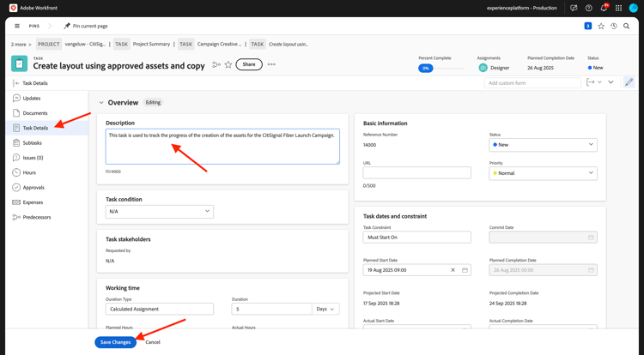Open the Status dropdown showing New

[x=543, y=145]
